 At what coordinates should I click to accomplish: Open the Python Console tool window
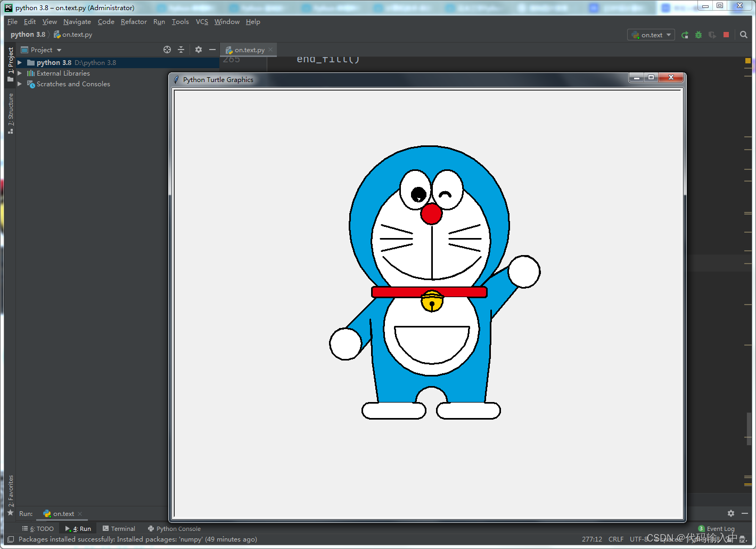click(174, 529)
